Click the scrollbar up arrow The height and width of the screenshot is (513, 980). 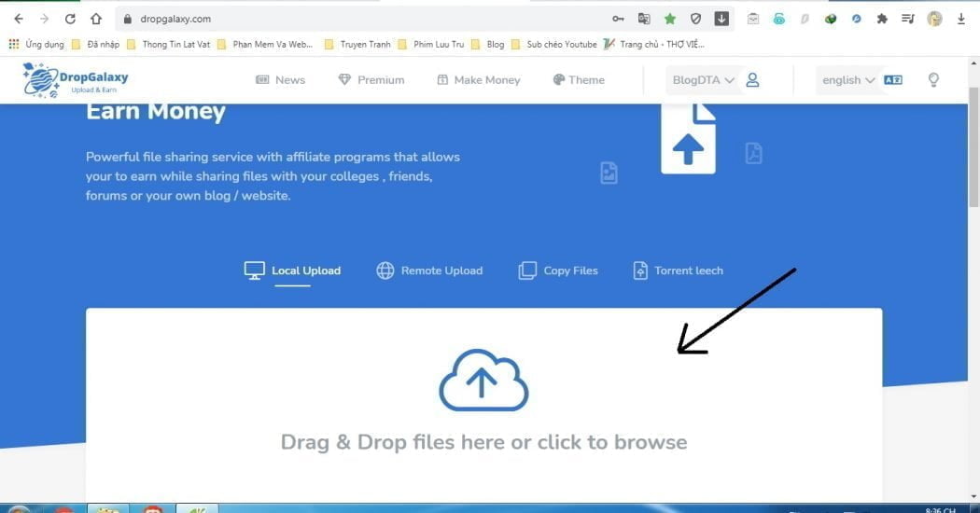coord(973,63)
